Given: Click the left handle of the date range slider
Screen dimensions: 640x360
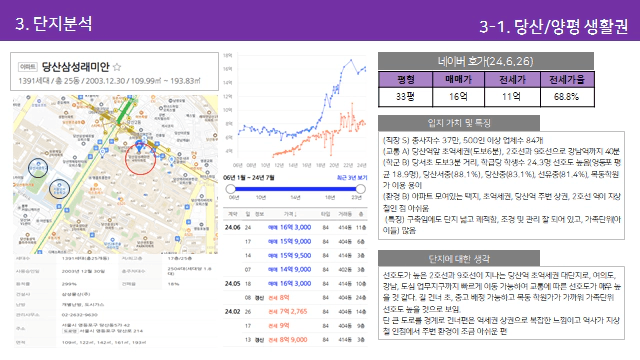Looking at the screenshot, I should click(x=231, y=189).
